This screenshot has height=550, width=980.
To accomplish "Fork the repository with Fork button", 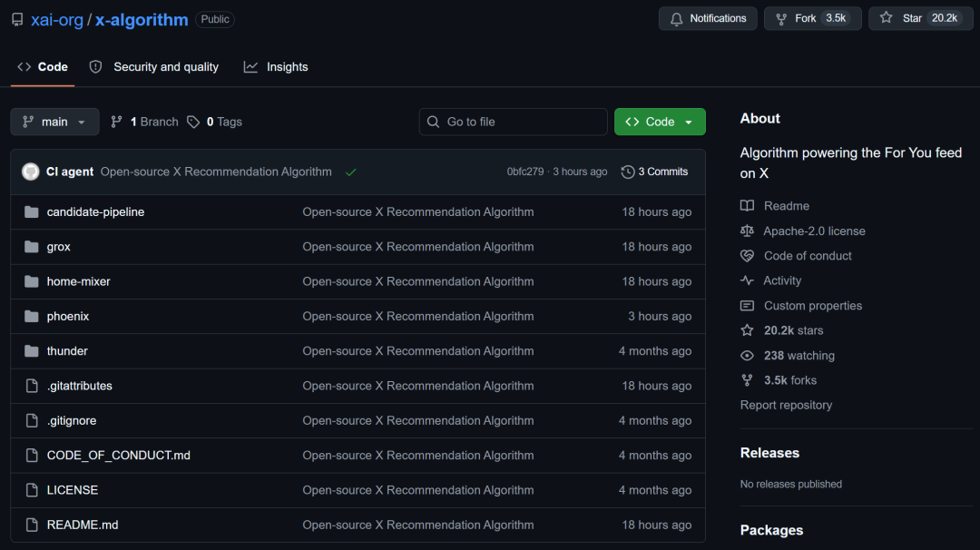I will coord(812,18).
